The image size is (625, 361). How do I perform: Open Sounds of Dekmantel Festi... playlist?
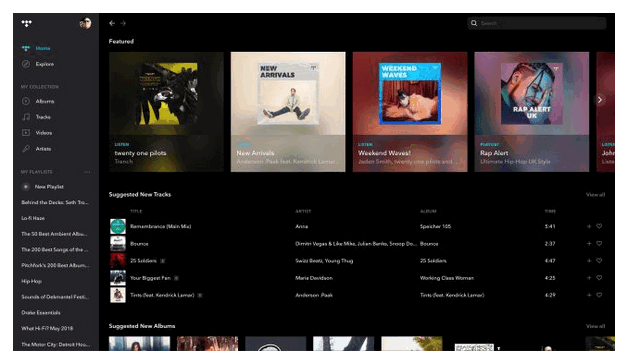(55, 296)
